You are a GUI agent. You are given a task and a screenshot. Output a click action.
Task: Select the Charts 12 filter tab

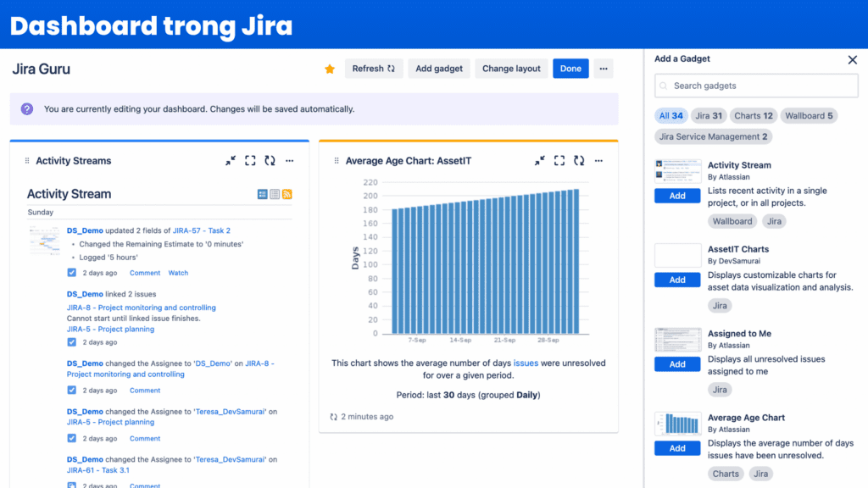click(x=754, y=115)
